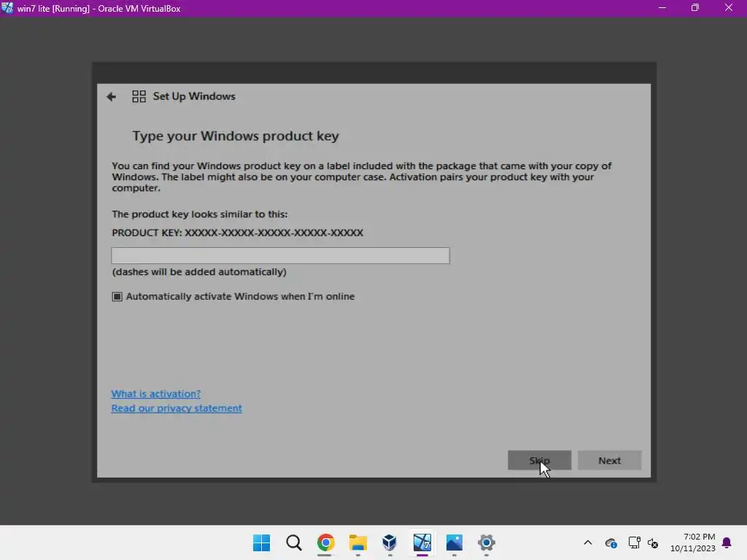This screenshot has width=747, height=560.
Task: Click the PRODUCT KEY: XXXXX sample text
Action: pyautogui.click(x=237, y=233)
